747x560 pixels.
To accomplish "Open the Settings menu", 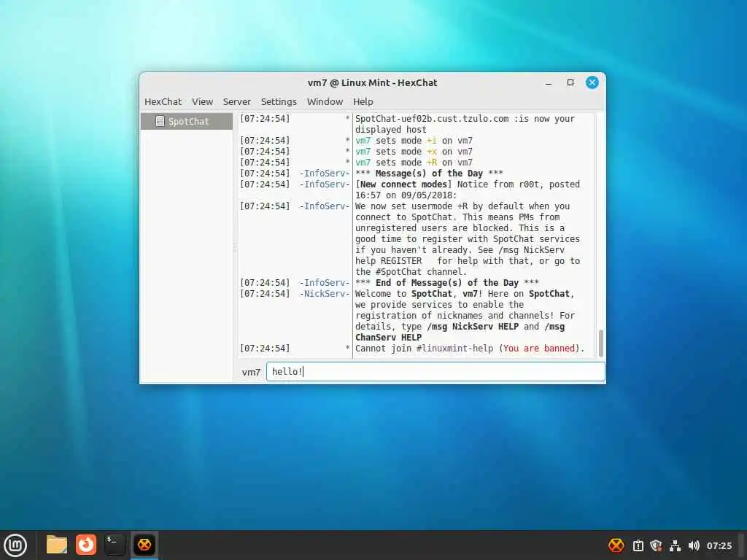I will tap(279, 101).
